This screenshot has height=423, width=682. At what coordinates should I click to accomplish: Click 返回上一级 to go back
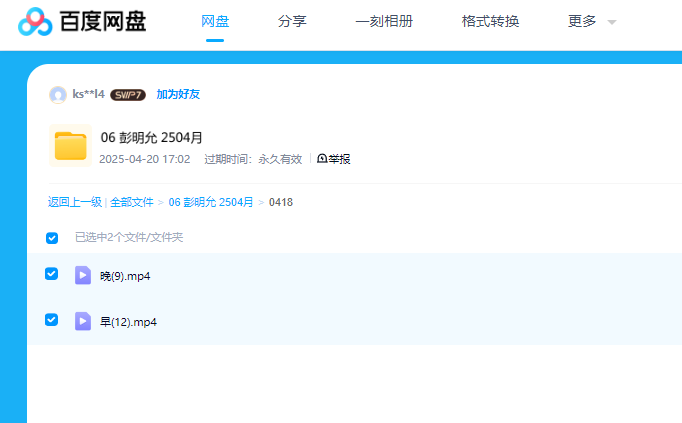click(x=74, y=202)
